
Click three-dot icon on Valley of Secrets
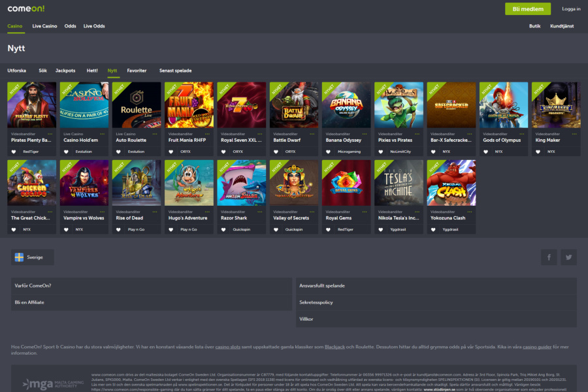pos(312,212)
